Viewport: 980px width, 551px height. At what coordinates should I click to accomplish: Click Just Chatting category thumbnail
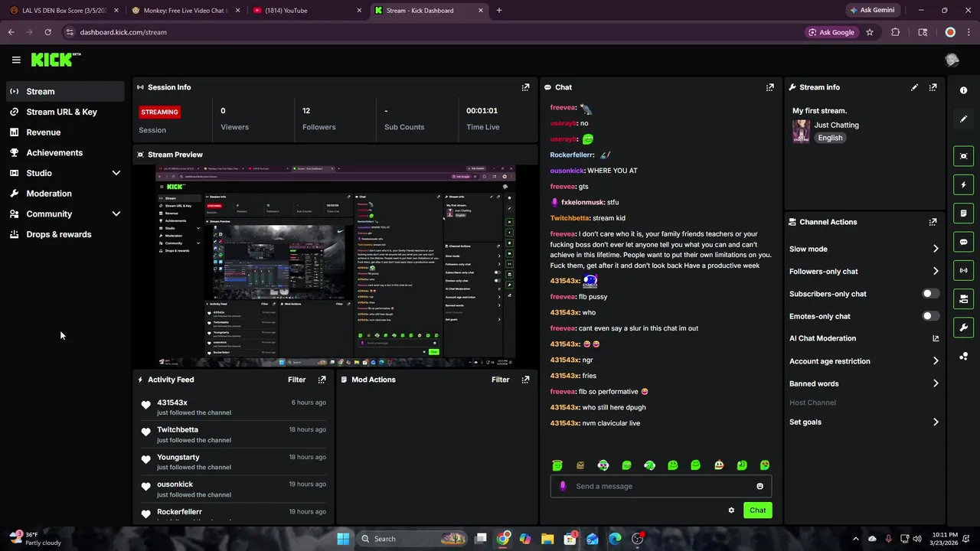point(801,131)
